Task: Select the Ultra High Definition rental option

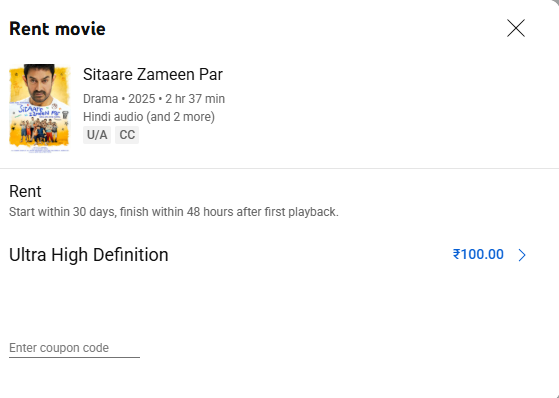Action: point(267,255)
